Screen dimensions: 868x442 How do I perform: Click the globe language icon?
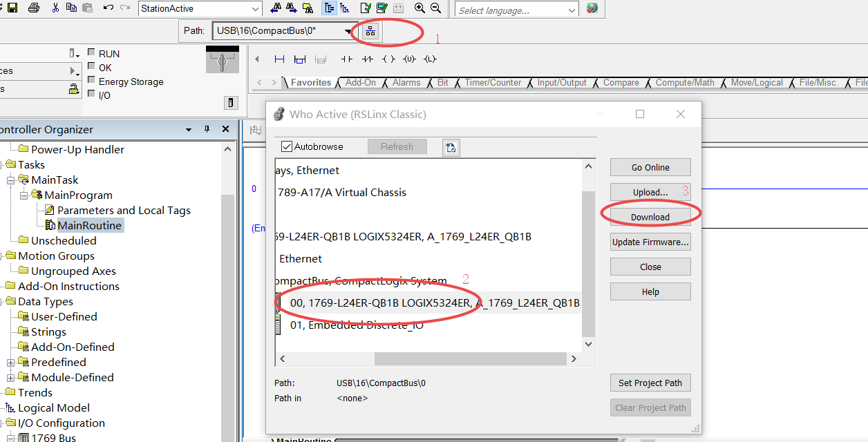pos(592,9)
